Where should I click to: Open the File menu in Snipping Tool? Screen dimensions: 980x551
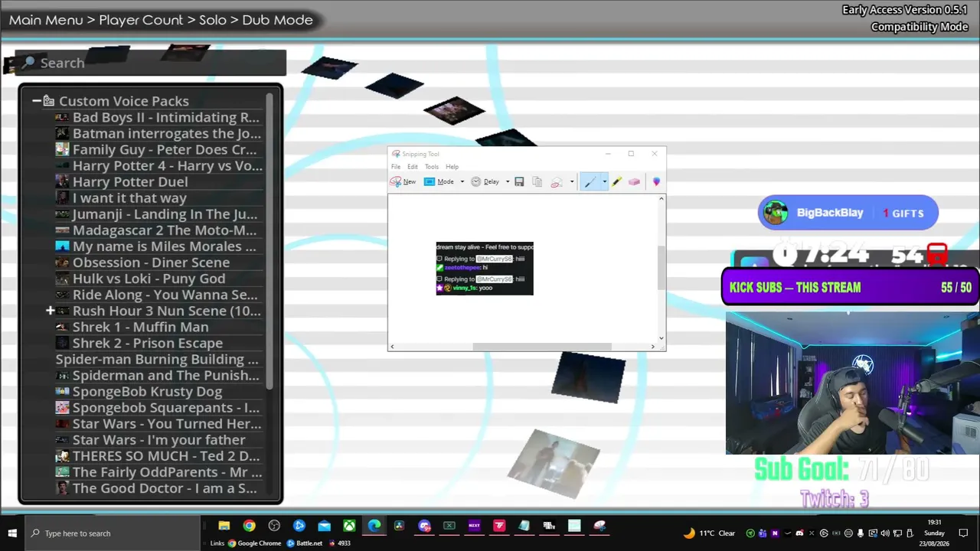tap(396, 167)
